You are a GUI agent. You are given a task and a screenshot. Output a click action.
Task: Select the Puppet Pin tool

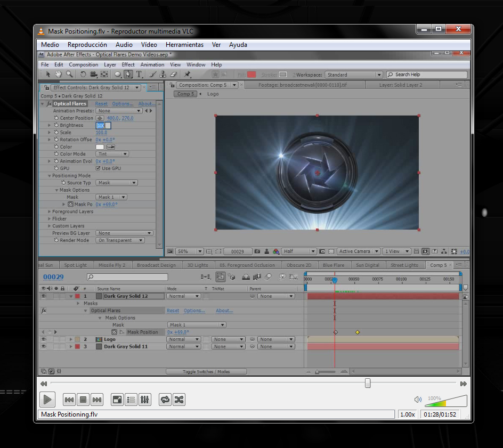point(188,75)
